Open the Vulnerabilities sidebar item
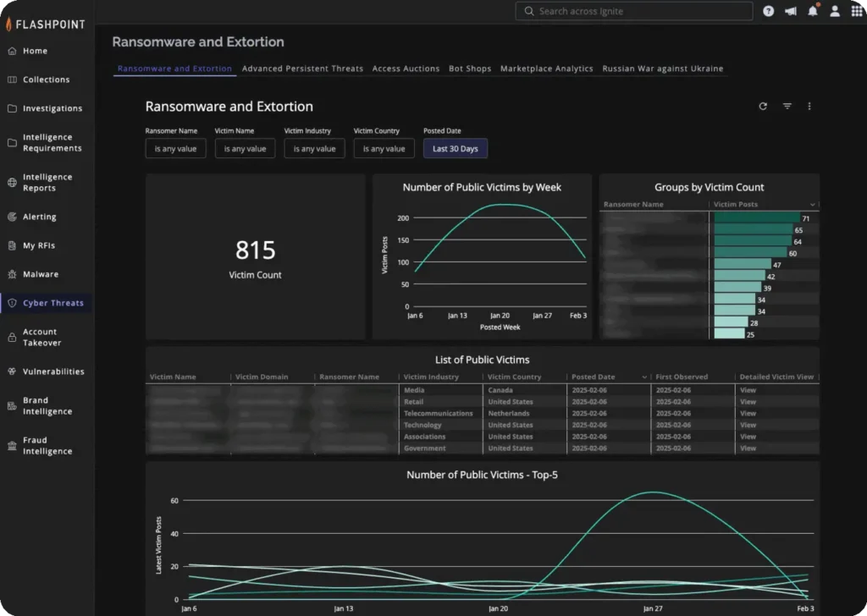The image size is (867, 616). tap(53, 371)
